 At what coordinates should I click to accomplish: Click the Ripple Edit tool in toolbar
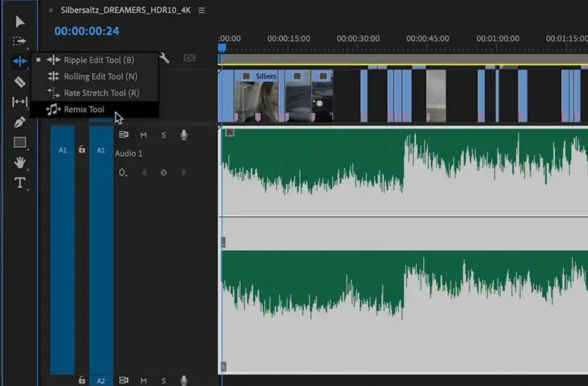tap(19, 61)
